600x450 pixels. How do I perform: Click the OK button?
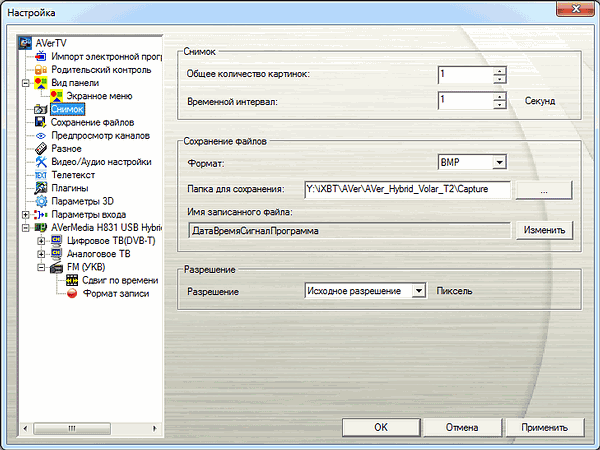[x=381, y=427]
